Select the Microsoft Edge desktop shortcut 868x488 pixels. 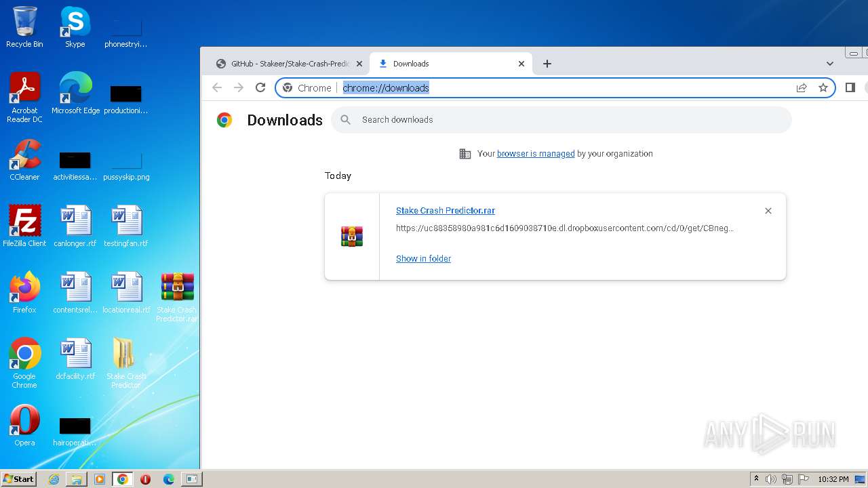[75, 94]
